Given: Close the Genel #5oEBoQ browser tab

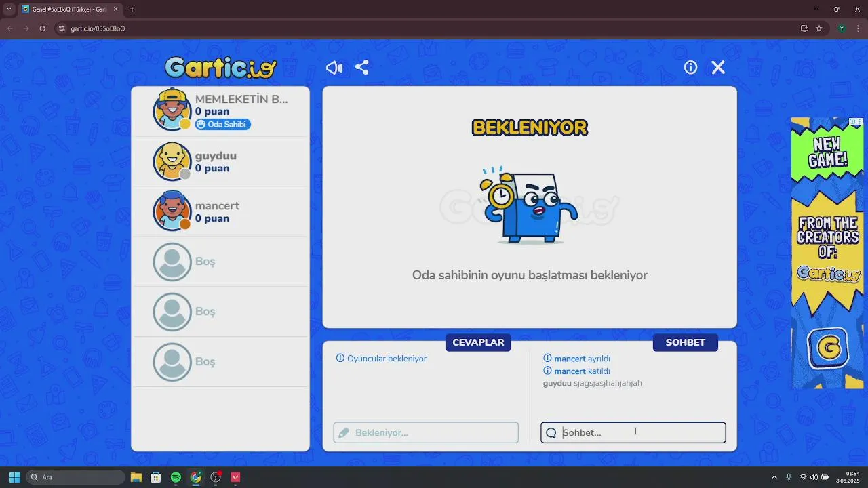Looking at the screenshot, I should pyautogui.click(x=115, y=9).
